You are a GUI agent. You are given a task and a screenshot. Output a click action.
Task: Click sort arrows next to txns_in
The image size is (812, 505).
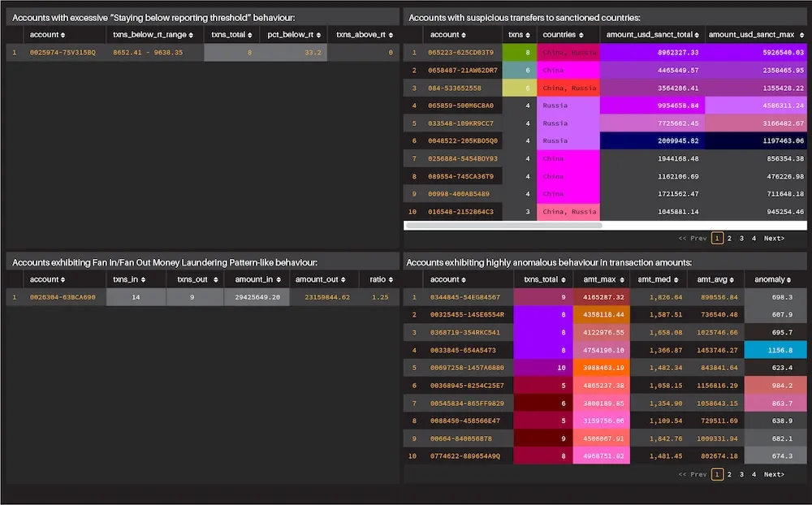coord(144,279)
